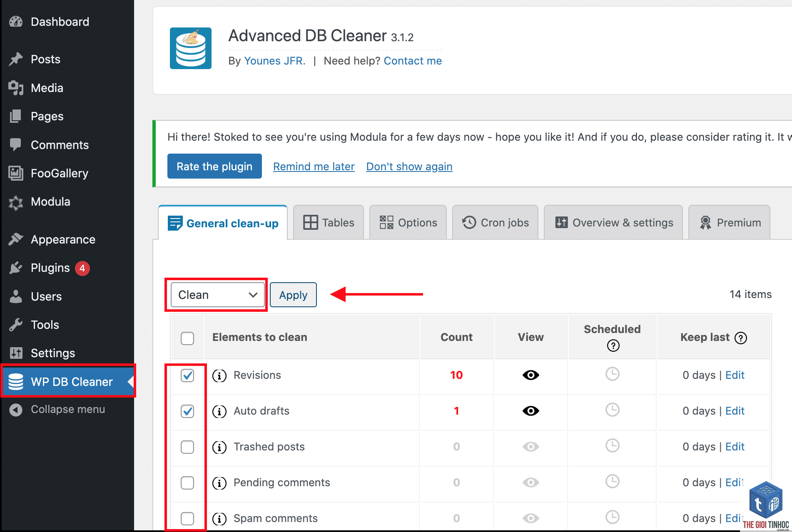
Task: Click Scheduled clock icon for Auto drafts
Action: point(613,410)
